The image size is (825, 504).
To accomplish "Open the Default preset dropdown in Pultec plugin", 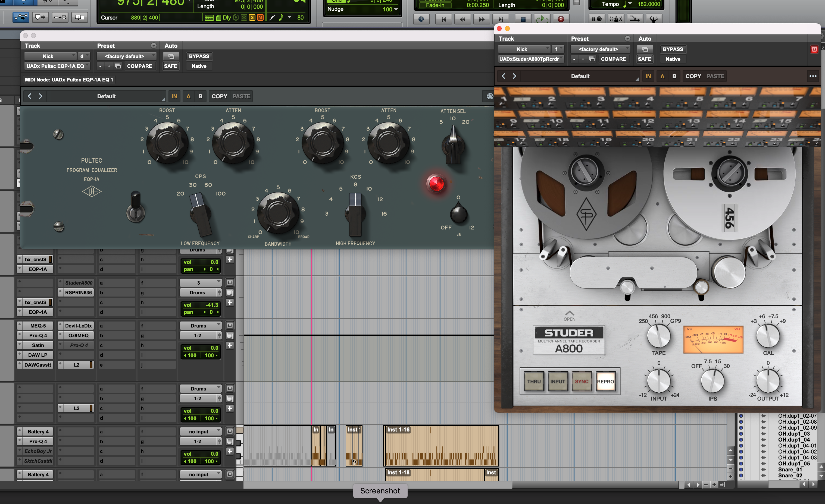I will (107, 96).
